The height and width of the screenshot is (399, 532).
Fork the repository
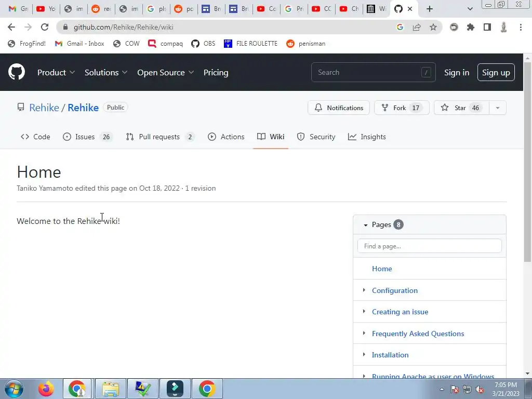[402, 108]
